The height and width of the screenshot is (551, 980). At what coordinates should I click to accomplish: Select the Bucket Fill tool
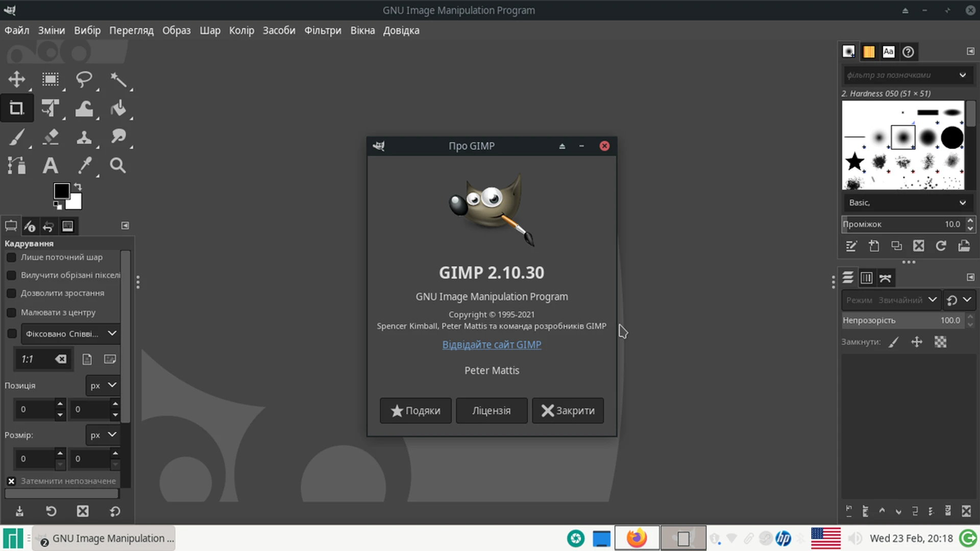tap(118, 108)
